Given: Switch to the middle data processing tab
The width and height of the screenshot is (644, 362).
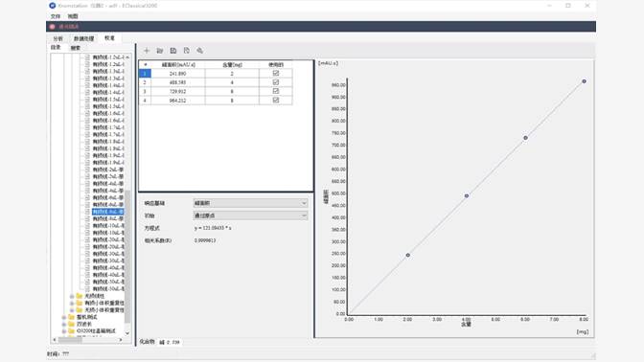Looking at the screenshot, I should pyautogui.click(x=83, y=38).
